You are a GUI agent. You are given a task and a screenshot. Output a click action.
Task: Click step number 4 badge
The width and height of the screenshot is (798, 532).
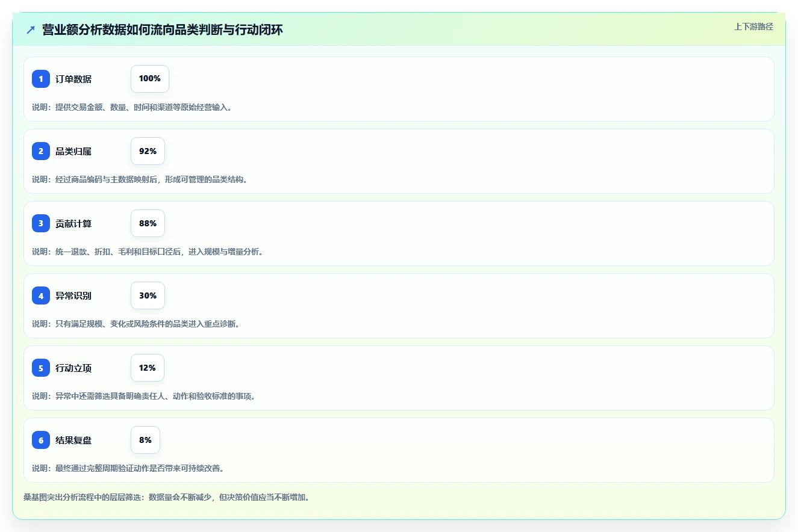coord(41,295)
